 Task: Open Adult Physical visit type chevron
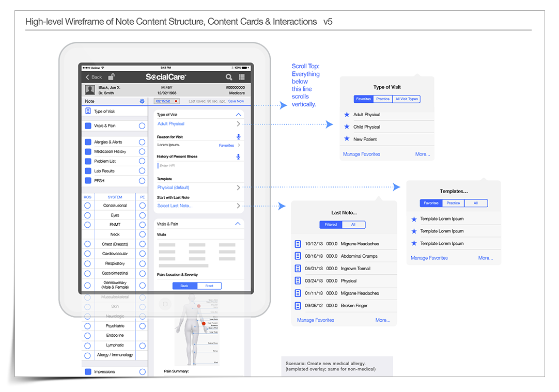coord(239,123)
